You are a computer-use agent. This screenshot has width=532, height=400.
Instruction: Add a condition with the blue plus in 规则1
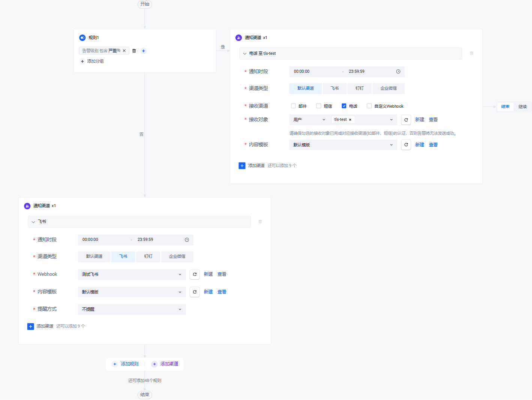tap(144, 51)
